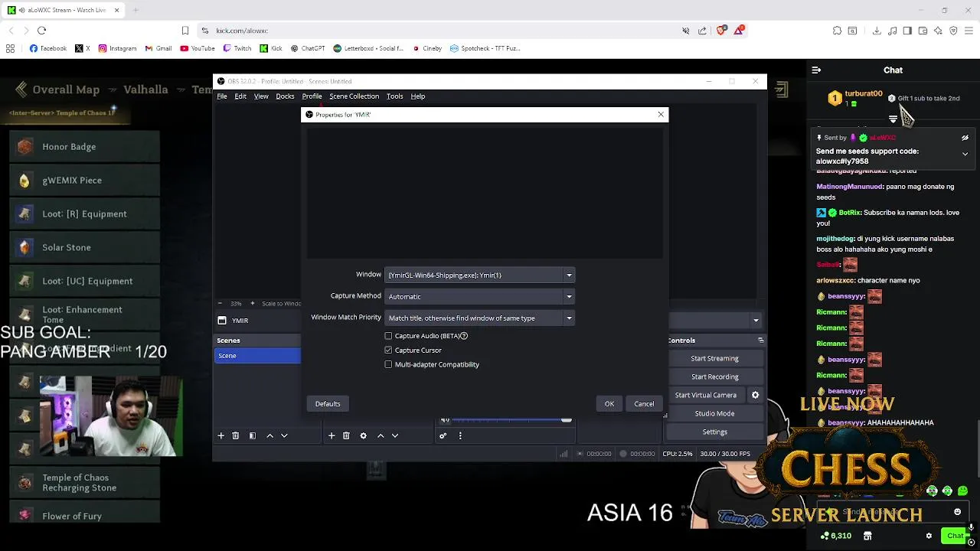Open OBS View menu
Screen dimensions: 980x551
[x=261, y=96]
